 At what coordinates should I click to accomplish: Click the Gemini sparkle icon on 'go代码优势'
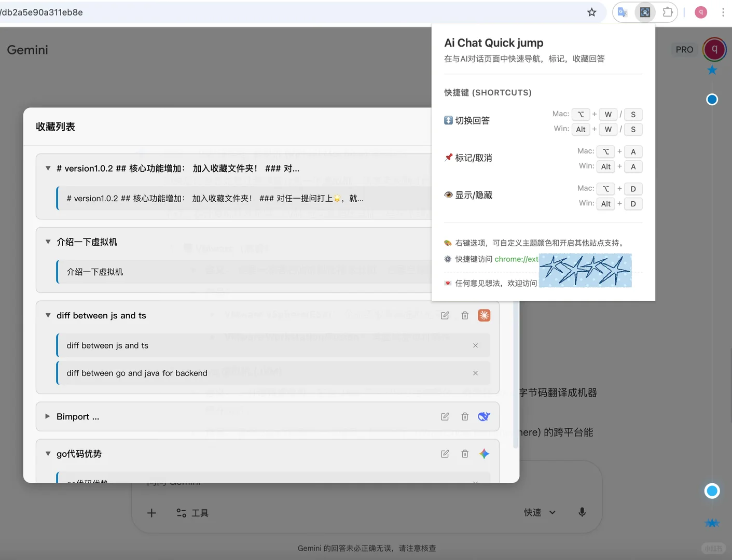pyautogui.click(x=484, y=454)
